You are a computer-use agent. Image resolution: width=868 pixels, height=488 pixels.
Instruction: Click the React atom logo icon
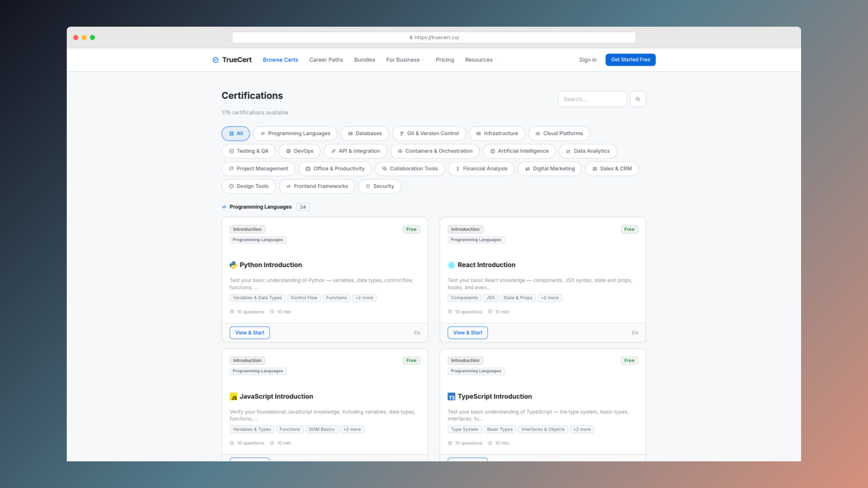451,265
